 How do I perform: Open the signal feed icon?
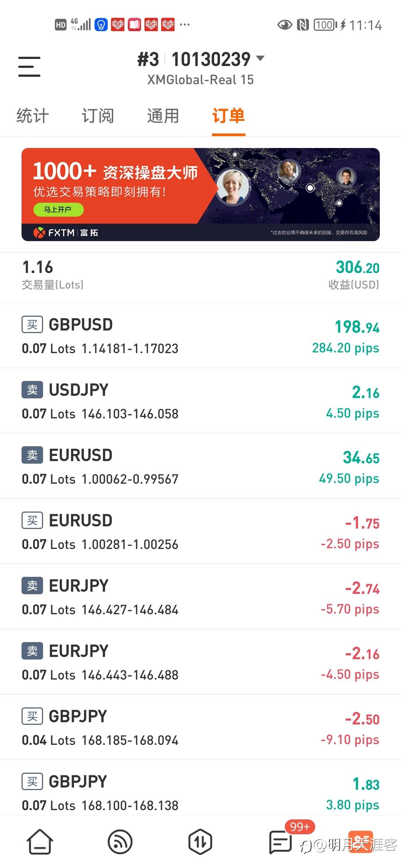pos(120,842)
